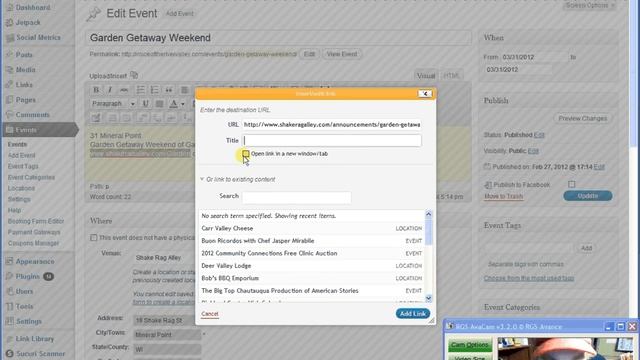Click the Dashboard sidebar icon

click(9, 7)
